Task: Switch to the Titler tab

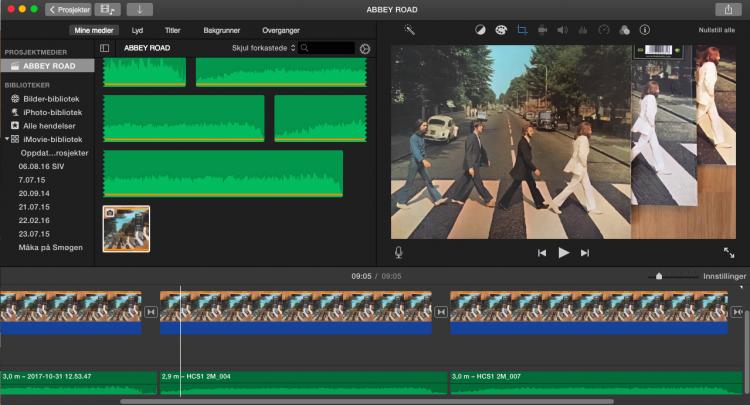Action: click(173, 30)
